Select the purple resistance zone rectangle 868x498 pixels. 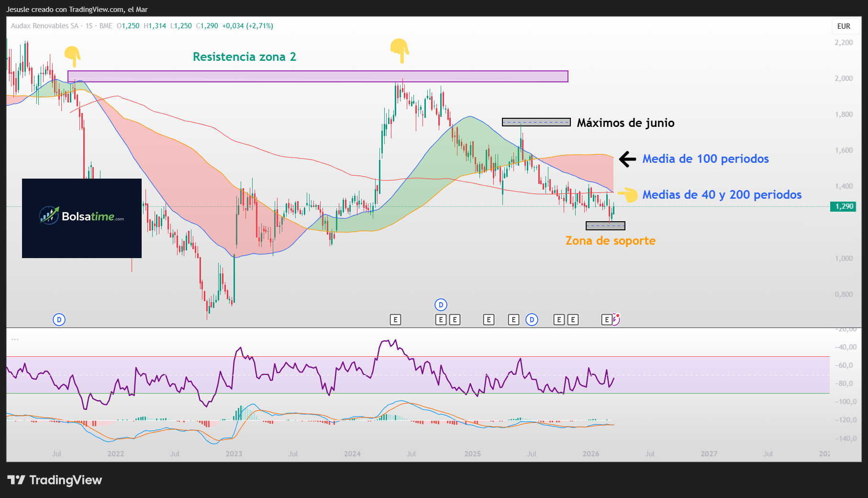pos(318,77)
